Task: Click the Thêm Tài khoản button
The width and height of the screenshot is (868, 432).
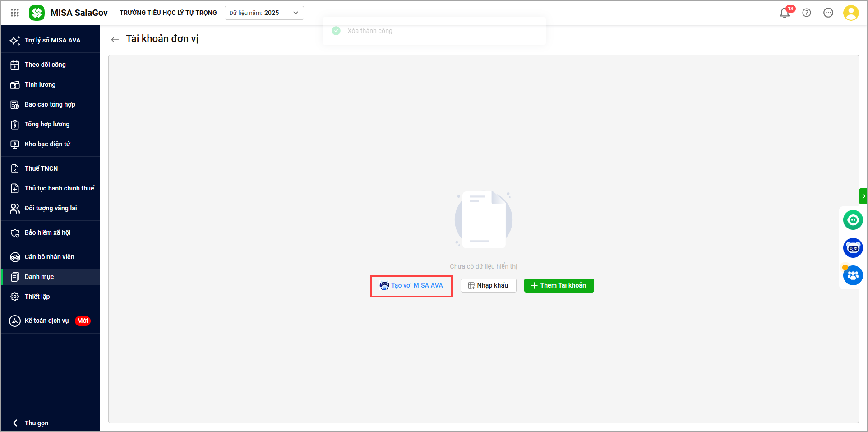Action: (x=559, y=285)
